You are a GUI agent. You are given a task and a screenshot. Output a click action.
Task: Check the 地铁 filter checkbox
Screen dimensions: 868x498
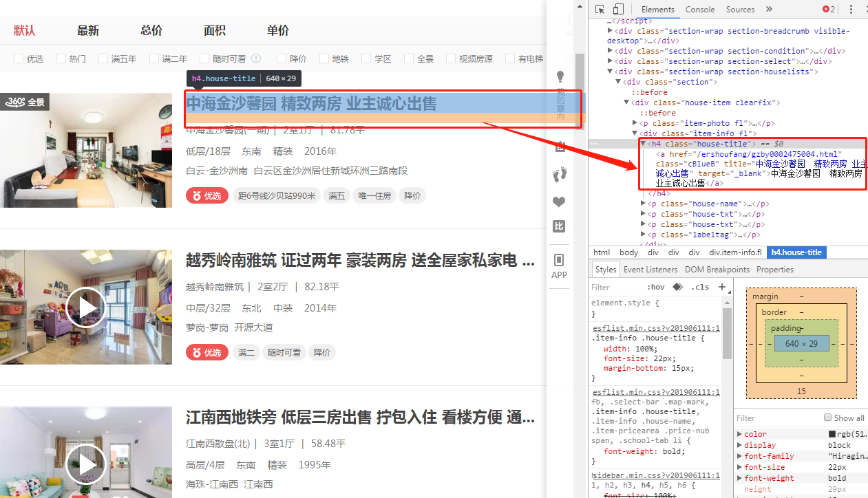324,59
